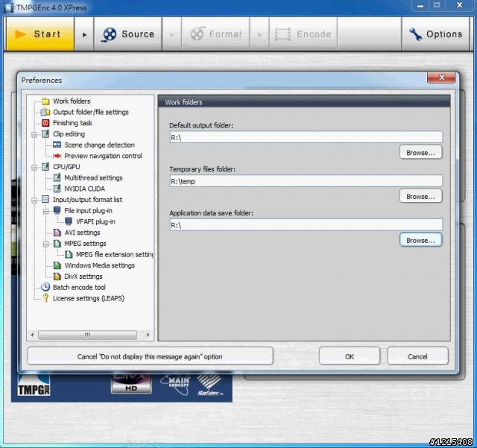This screenshot has width=477, height=448.
Task: Click the tree scrollbar right arrow
Action: (148, 335)
